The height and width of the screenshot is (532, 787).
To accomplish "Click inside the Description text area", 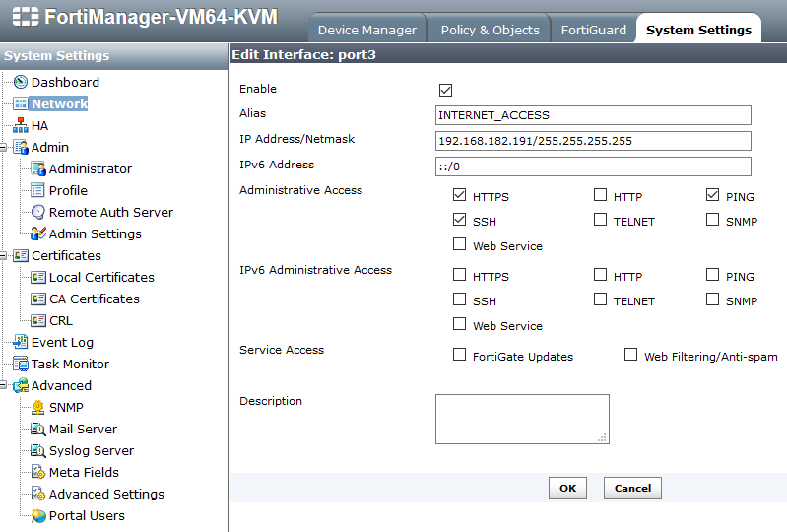I will 522,419.
